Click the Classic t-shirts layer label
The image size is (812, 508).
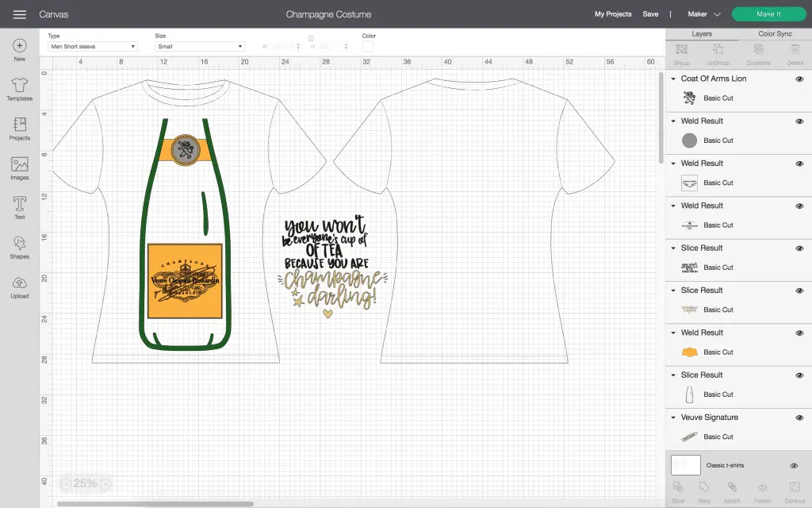[x=725, y=465]
